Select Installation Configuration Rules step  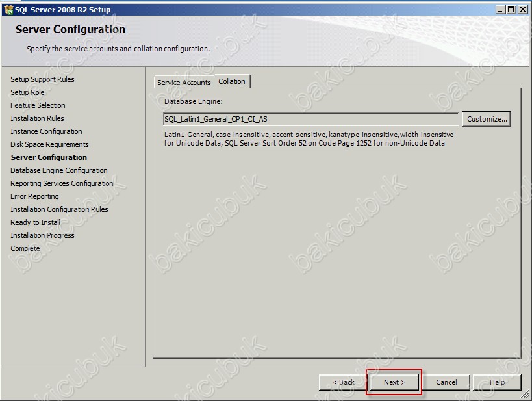(59, 209)
